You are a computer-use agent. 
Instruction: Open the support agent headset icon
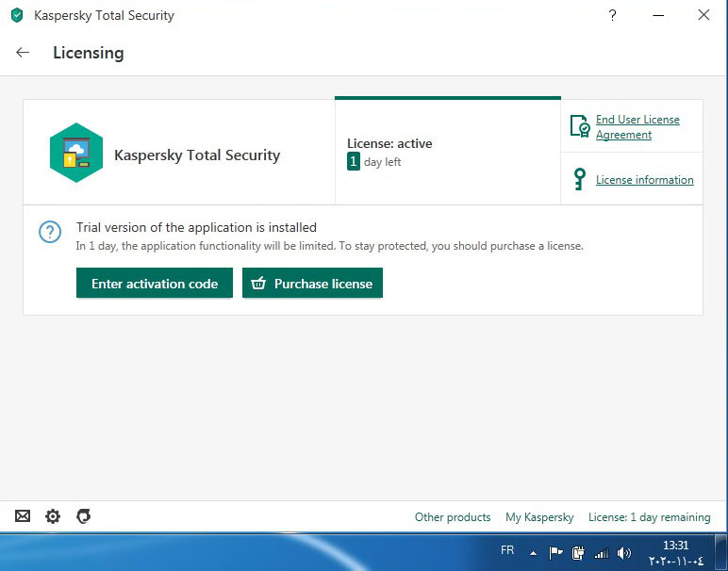tap(84, 515)
